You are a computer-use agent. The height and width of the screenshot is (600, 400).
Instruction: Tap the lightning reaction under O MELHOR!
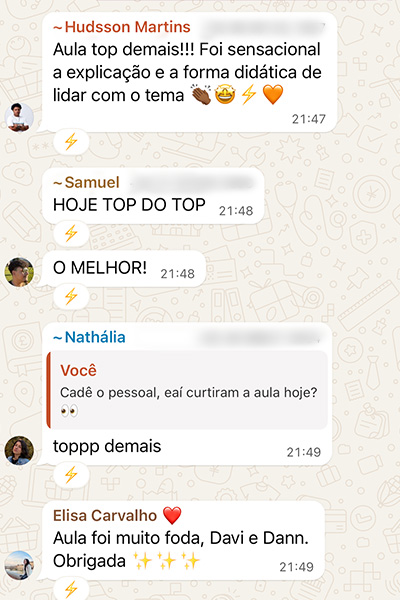(x=71, y=296)
